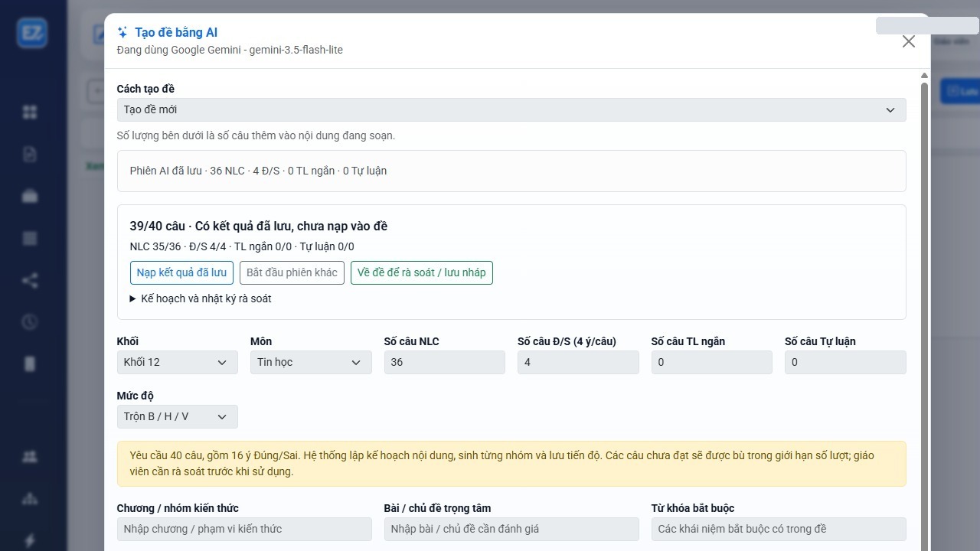Viewport: 980px width, 551px height.
Task: Open the Tin học subject dropdown
Action: 311,362
